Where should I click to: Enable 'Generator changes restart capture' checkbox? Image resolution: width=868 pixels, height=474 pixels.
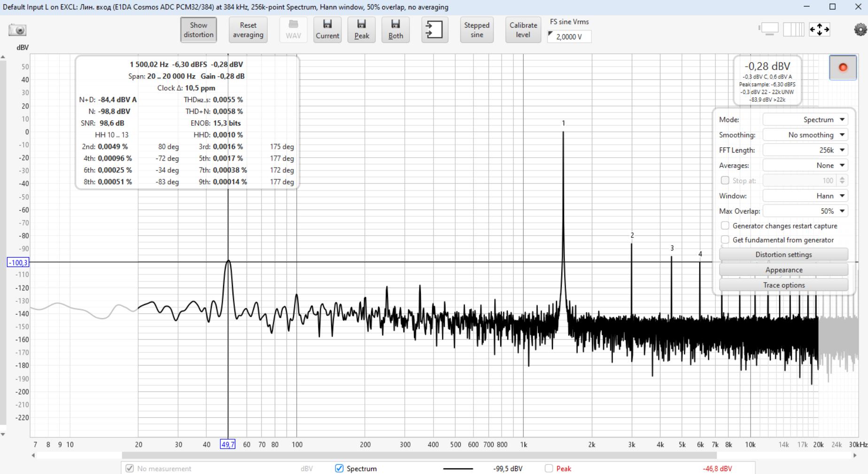(725, 226)
